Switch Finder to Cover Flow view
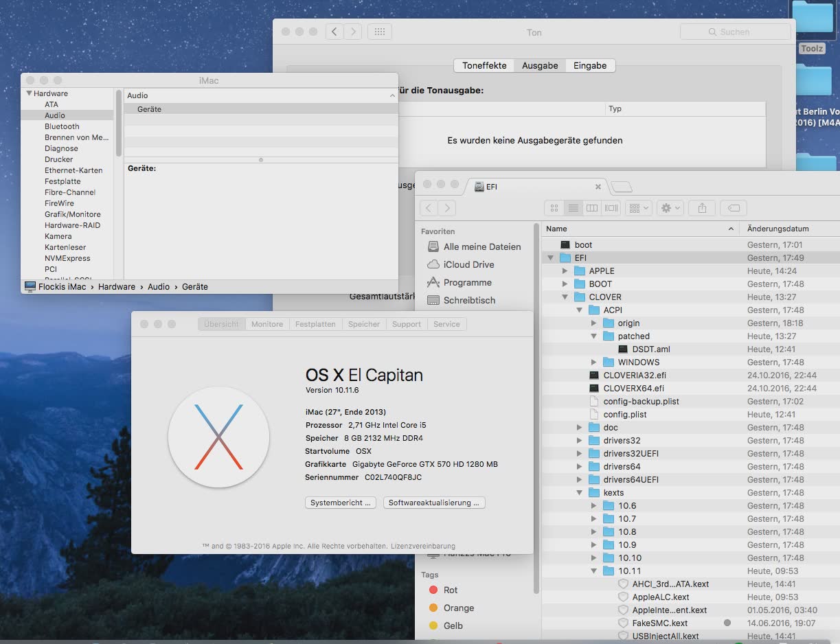The image size is (840, 644). (611, 208)
